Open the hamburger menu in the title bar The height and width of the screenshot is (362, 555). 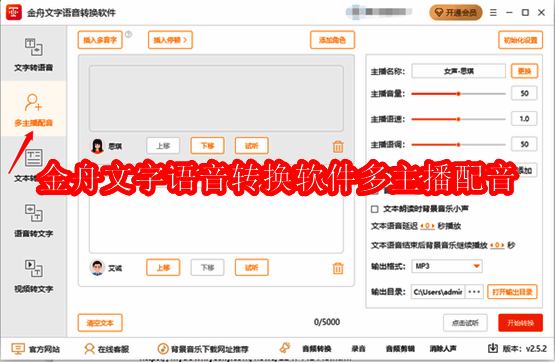pos(493,13)
